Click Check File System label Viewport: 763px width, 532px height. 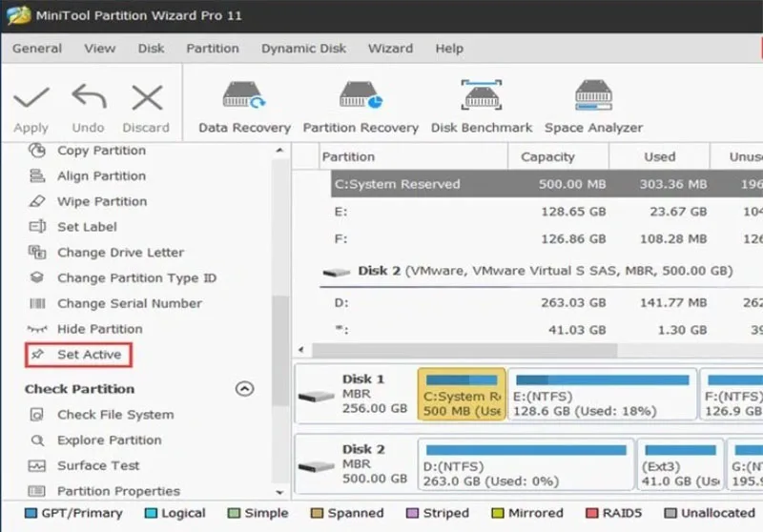(x=115, y=415)
